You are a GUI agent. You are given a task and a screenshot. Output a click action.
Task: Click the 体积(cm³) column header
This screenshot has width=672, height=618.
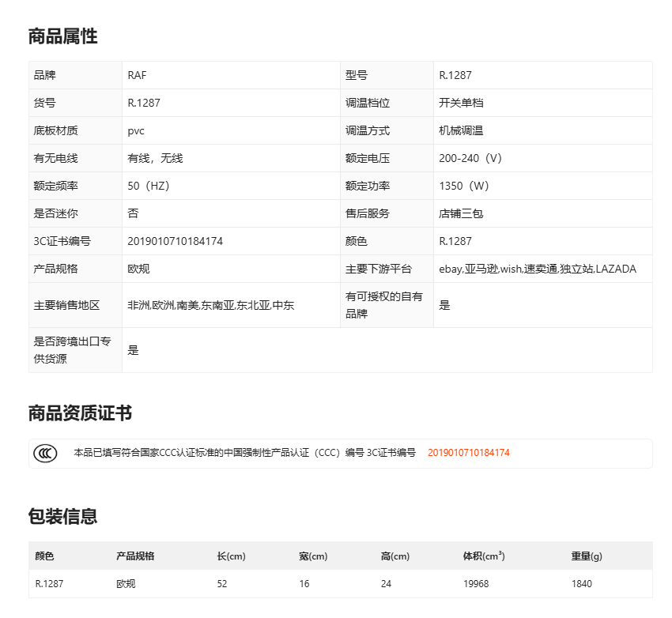point(483,556)
